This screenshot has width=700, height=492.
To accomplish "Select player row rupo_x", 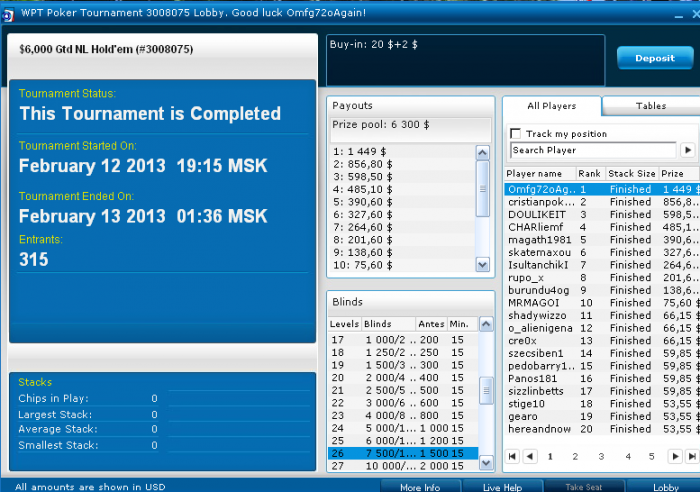I will pyautogui.click(x=602, y=277).
